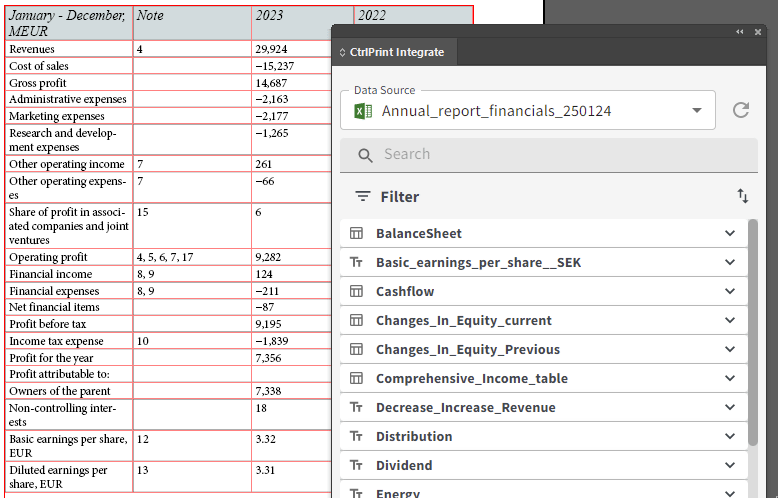Click the Excel icon in Data Source
Image resolution: width=778 pixels, height=498 pixels.
pos(363,111)
